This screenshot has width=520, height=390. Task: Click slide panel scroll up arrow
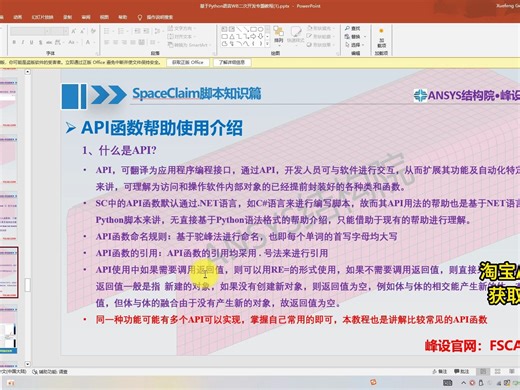click(28, 72)
